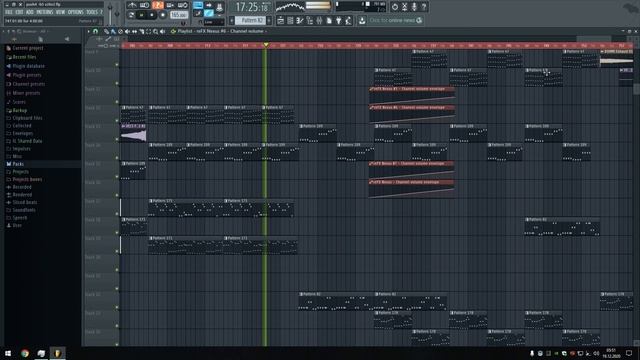Open the VIEW menu
The width and height of the screenshot is (640, 360).
60,12
